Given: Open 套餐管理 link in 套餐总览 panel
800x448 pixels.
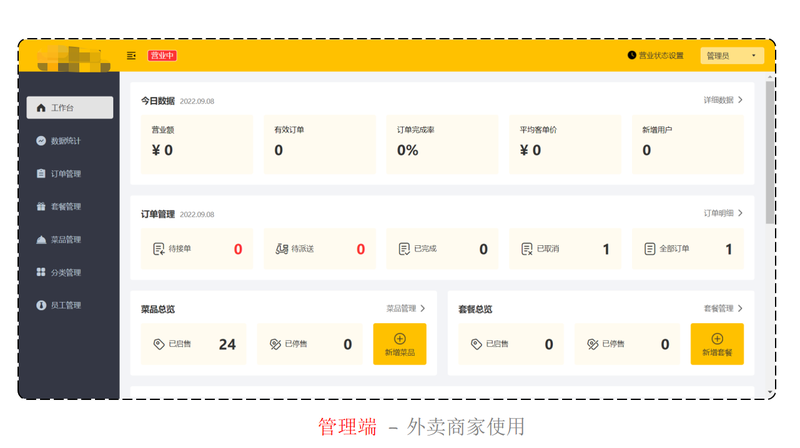Looking at the screenshot, I should [718, 308].
